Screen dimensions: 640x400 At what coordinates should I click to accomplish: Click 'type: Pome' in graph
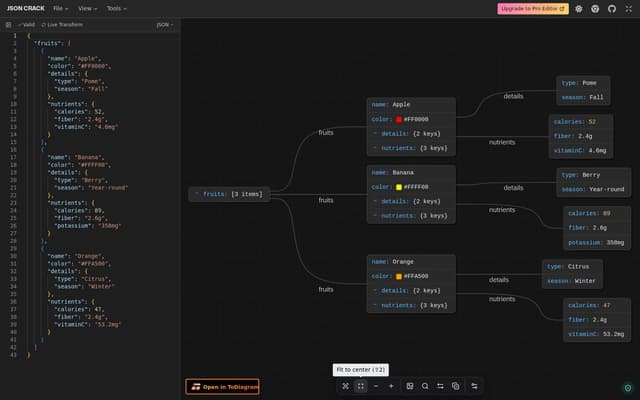583,83
